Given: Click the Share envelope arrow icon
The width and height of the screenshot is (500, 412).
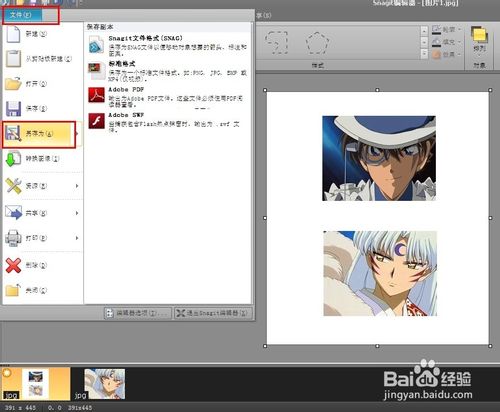Looking at the screenshot, I should tap(13, 212).
